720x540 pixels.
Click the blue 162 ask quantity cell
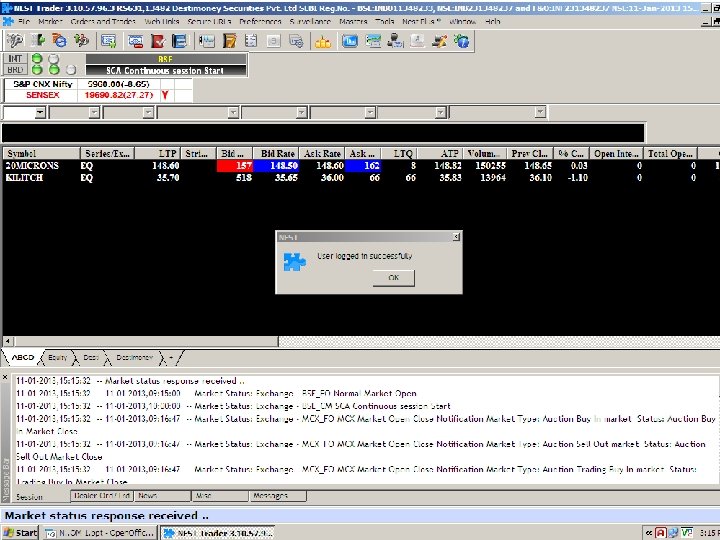click(363, 166)
